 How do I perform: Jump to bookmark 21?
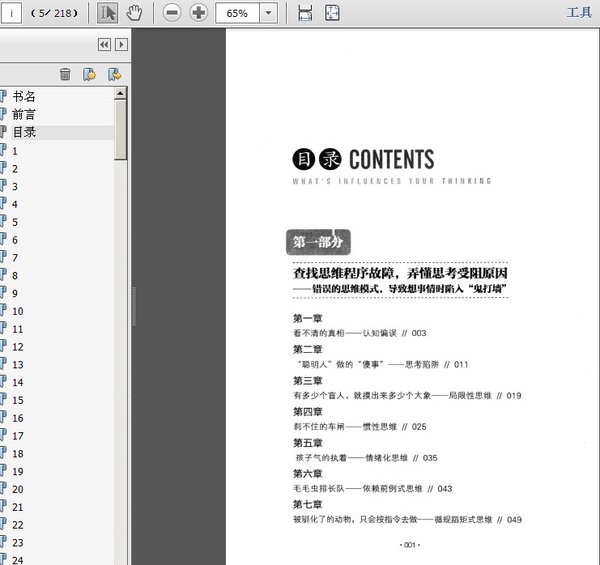click(18, 507)
